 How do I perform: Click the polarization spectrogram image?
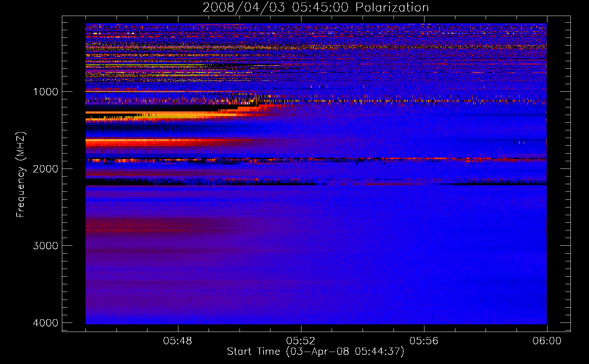(x=316, y=174)
